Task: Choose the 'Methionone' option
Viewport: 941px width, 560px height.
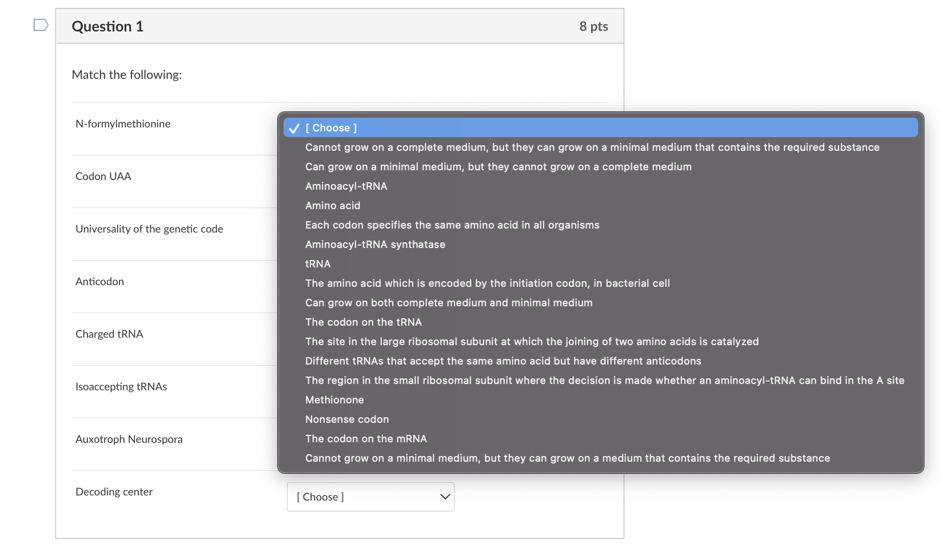Action: click(600, 400)
